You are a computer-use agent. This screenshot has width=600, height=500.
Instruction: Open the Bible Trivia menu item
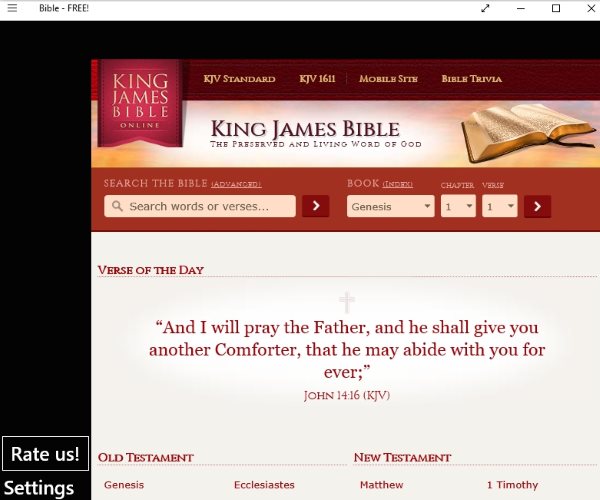[x=472, y=79]
